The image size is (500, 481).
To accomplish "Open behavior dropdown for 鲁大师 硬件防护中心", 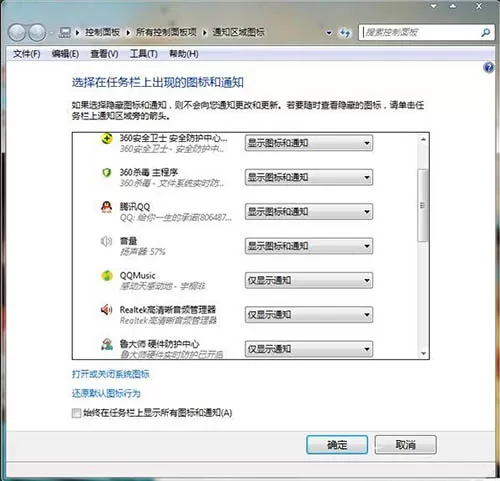I will (x=309, y=349).
